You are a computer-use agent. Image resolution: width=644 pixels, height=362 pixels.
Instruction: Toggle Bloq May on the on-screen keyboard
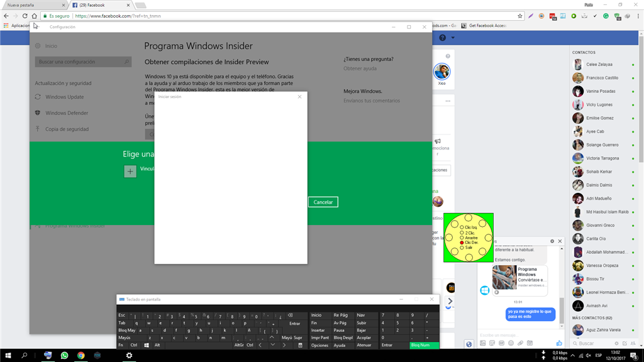pos(127,331)
